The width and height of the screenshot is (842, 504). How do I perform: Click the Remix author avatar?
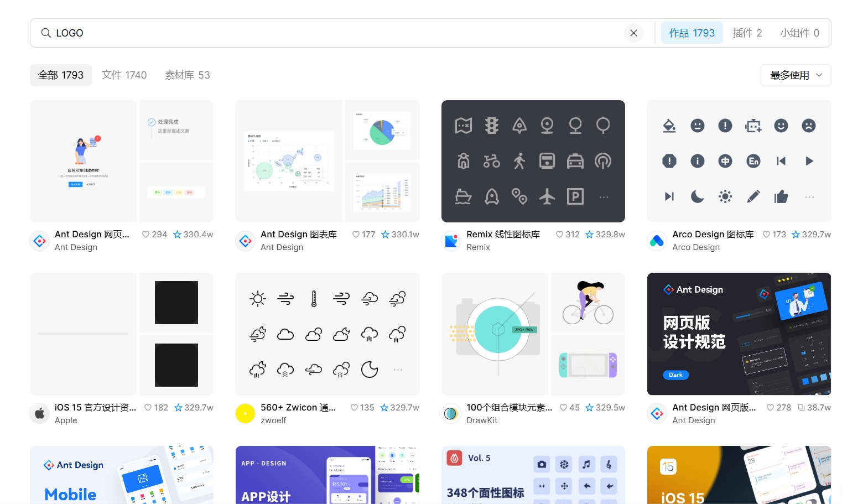point(451,241)
